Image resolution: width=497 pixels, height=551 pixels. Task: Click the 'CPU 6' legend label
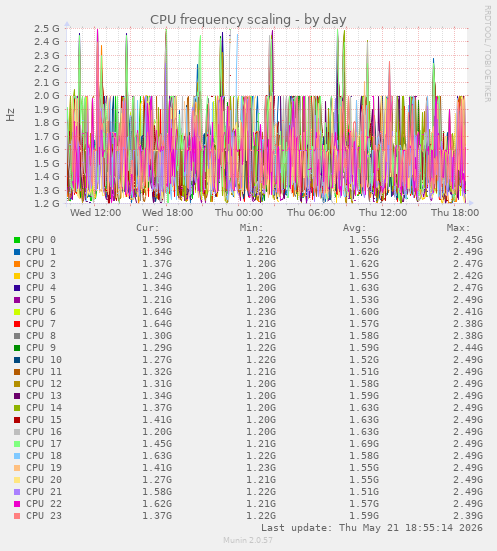(41, 312)
